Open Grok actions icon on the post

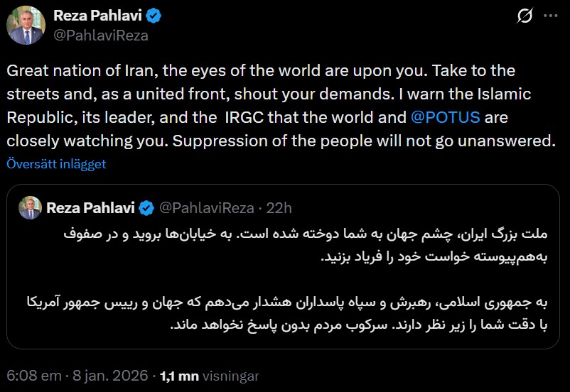[x=527, y=16]
